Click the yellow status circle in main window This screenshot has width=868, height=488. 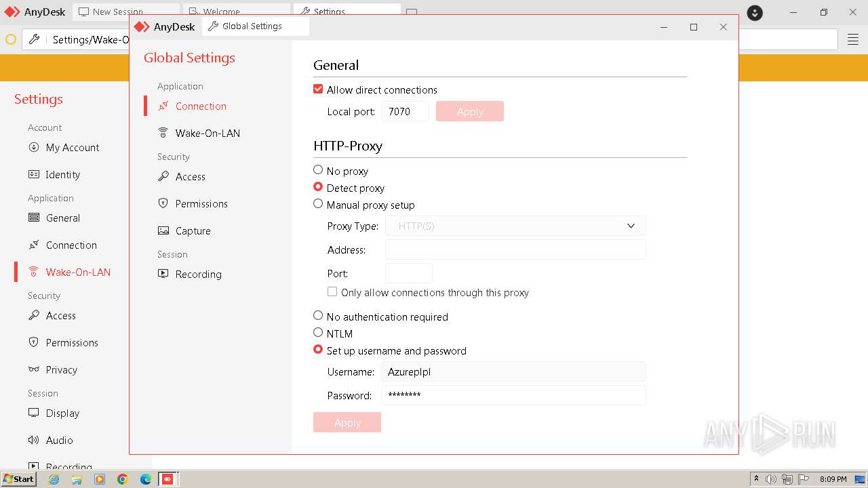tap(11, 39)
